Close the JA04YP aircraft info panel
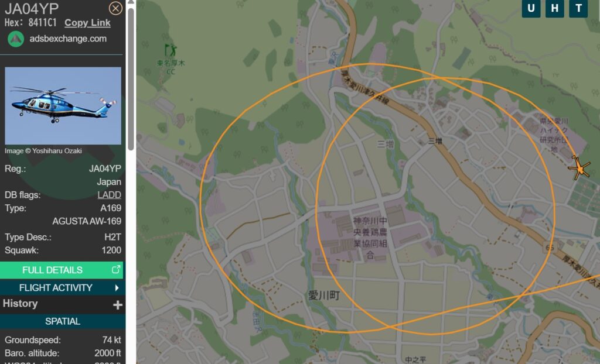Screen dimensions: 600x364 115,8
